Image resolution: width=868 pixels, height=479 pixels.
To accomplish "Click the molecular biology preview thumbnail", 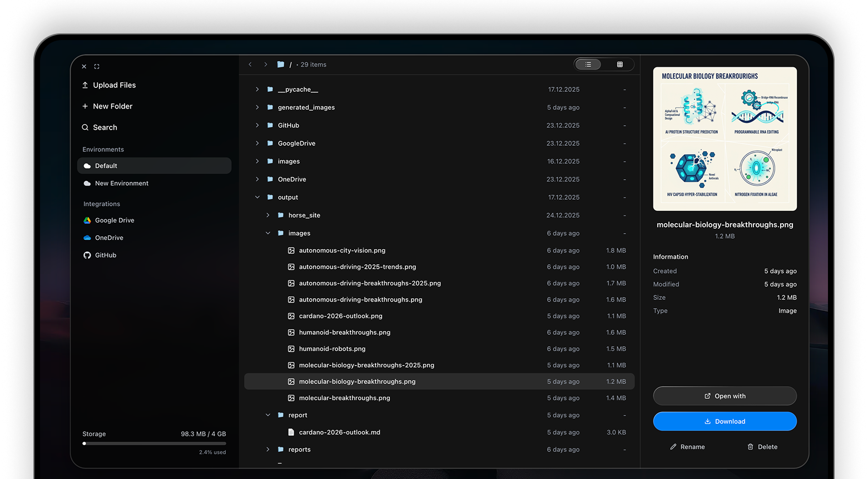I will click(x=725, y=139).
